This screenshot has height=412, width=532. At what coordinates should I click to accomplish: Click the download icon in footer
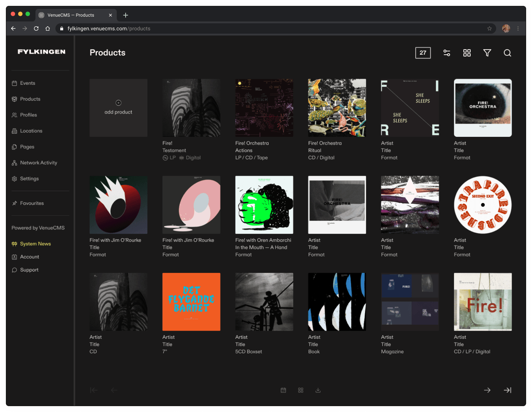click(x=318, y=390)
